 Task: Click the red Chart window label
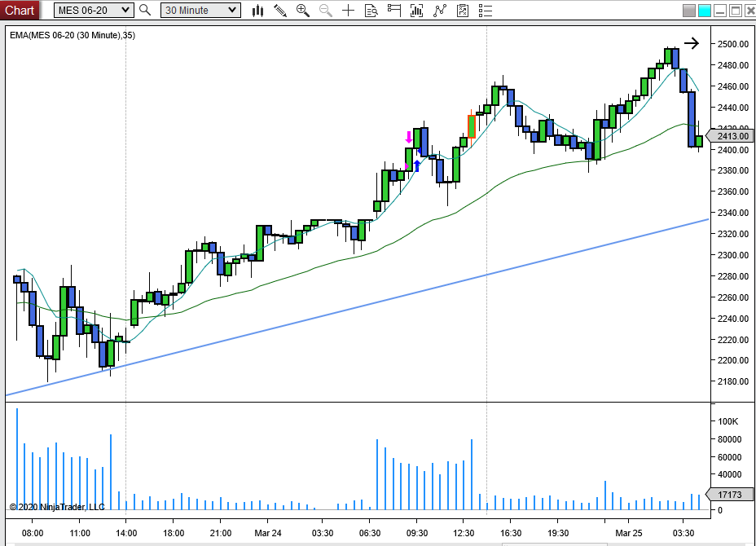[x=20, y=10]
